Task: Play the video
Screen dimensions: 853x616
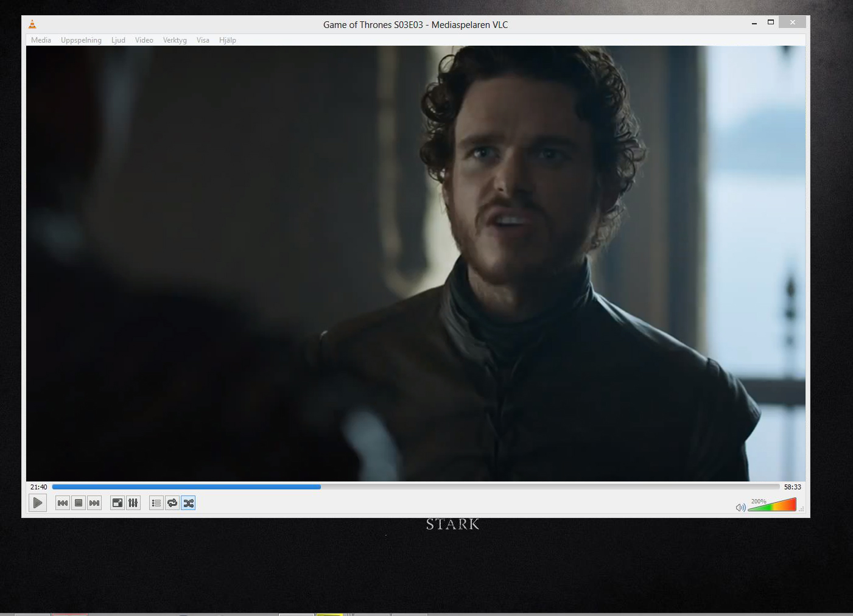Action: point(37,503)
